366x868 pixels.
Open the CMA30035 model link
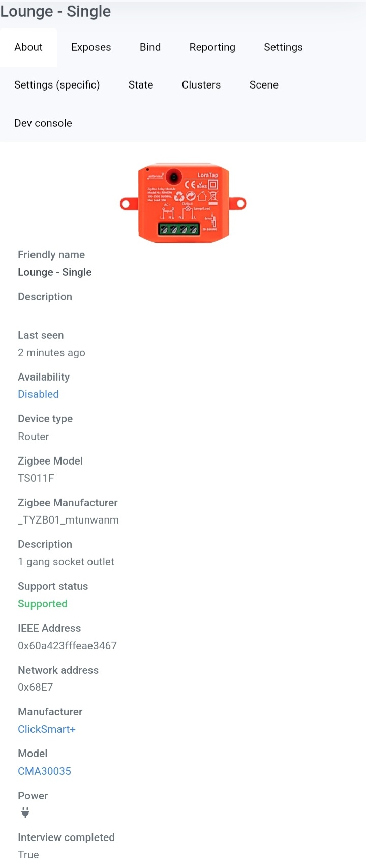(44, 771)
